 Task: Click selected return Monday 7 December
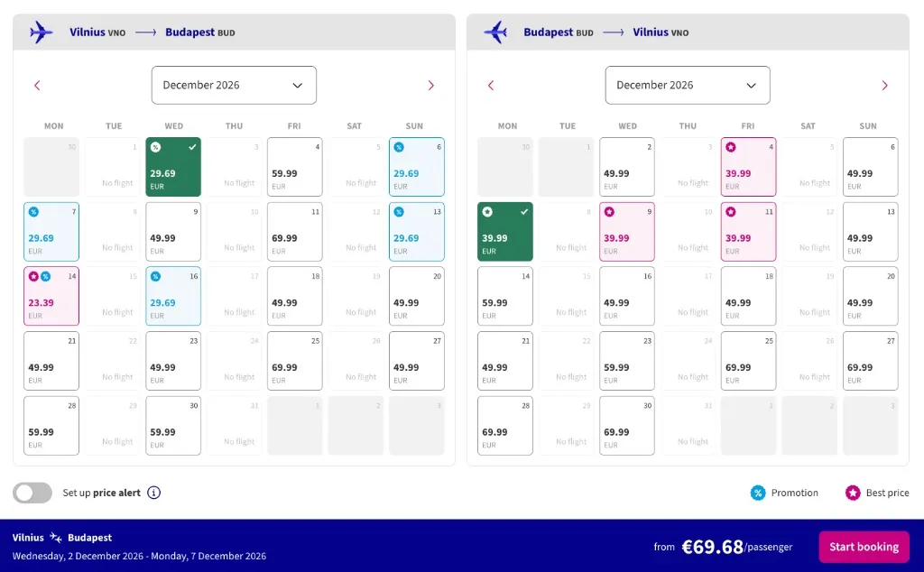pos(505,232)
